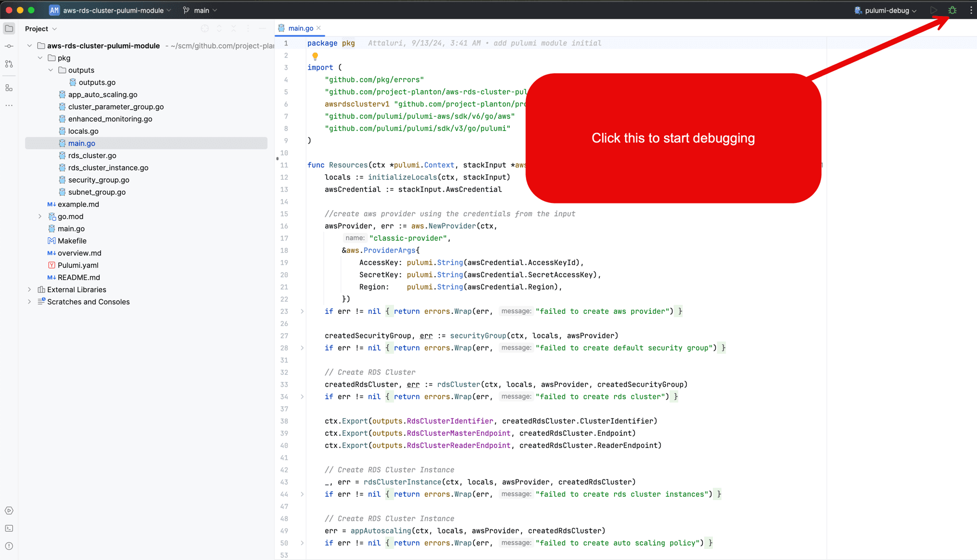Open cluster_parameter_group.go
Screen dimensions: 977x560
click(116, 107)
